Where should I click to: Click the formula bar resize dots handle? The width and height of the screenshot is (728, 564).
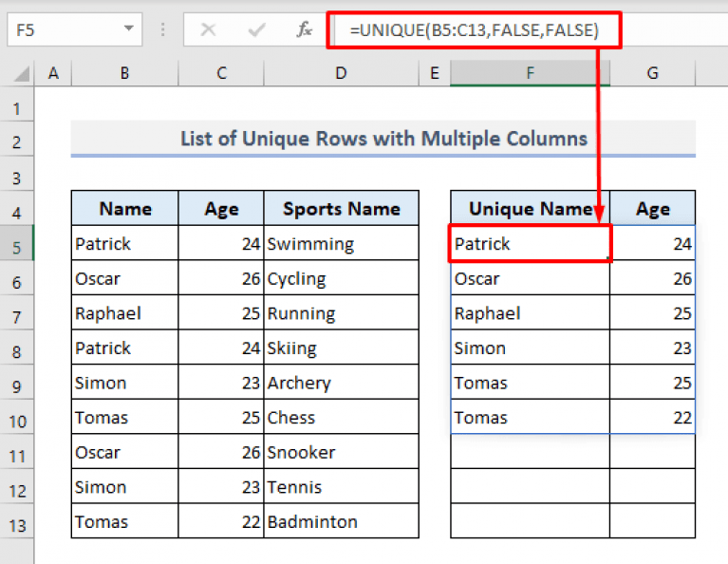162,30
